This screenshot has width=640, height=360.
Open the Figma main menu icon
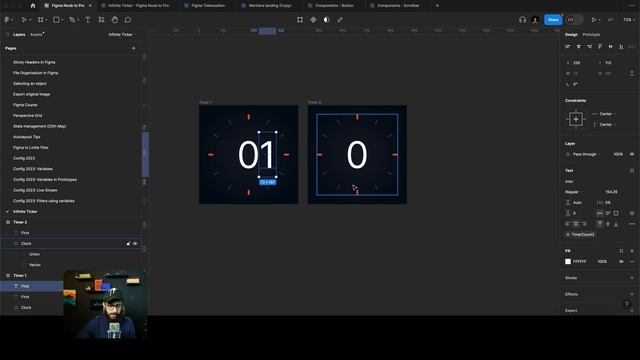(7, 20)
